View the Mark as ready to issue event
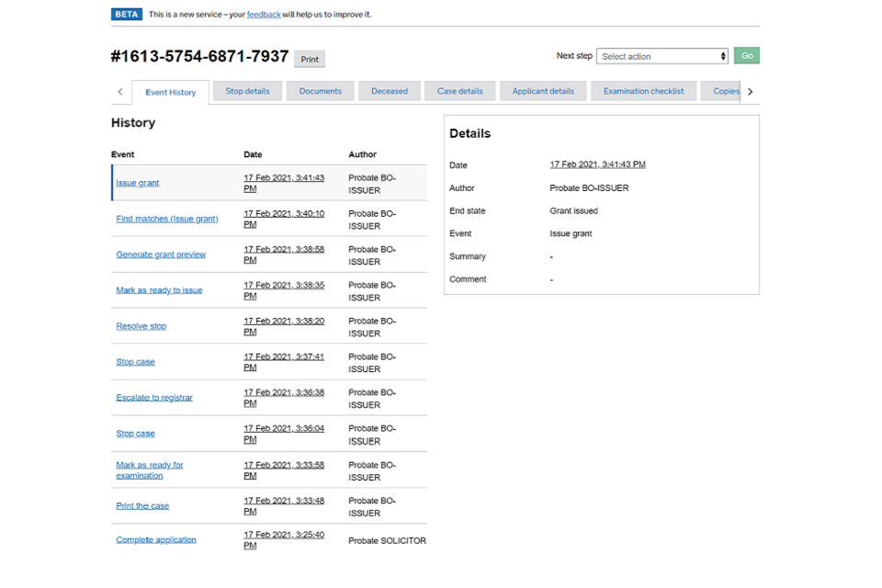The height and width of the screenshot is (588, 882). click(x=159, y=290)
